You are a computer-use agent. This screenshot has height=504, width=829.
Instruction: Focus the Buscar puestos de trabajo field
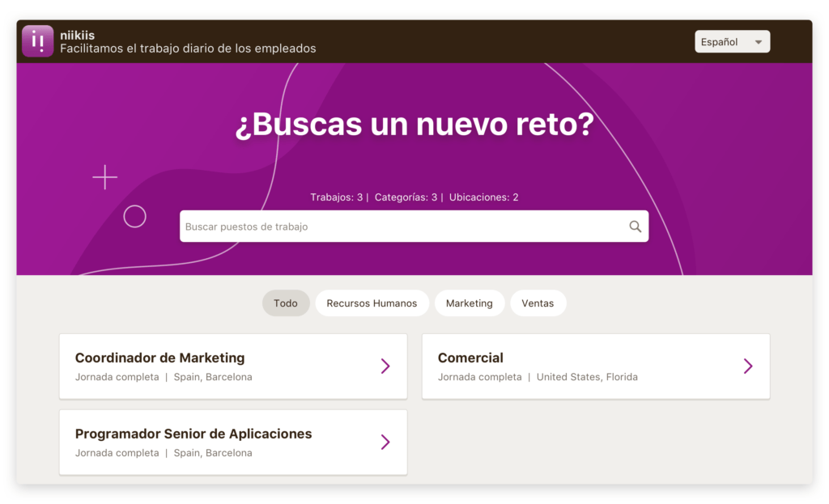pyautogui.click(x=405, y=227)
